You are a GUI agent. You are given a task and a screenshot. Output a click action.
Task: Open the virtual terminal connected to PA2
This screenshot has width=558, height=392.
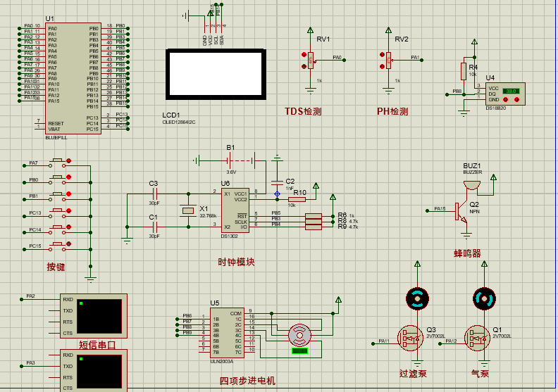coord(94,316)
